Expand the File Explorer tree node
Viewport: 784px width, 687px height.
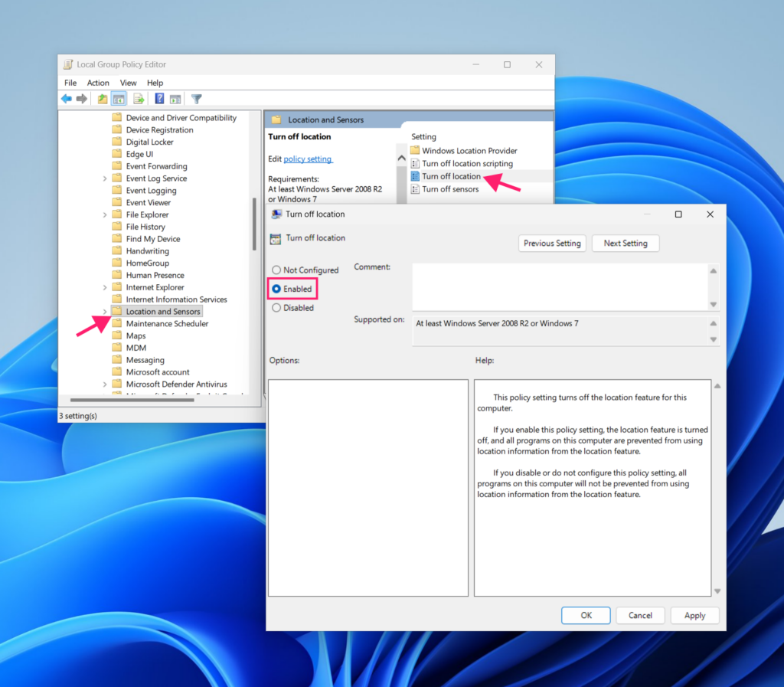[x=104, y=215]
